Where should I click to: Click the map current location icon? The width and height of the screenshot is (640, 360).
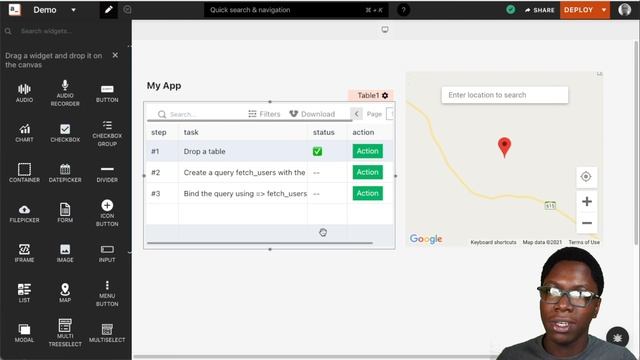pyautogui.click(x=586, y=177)
